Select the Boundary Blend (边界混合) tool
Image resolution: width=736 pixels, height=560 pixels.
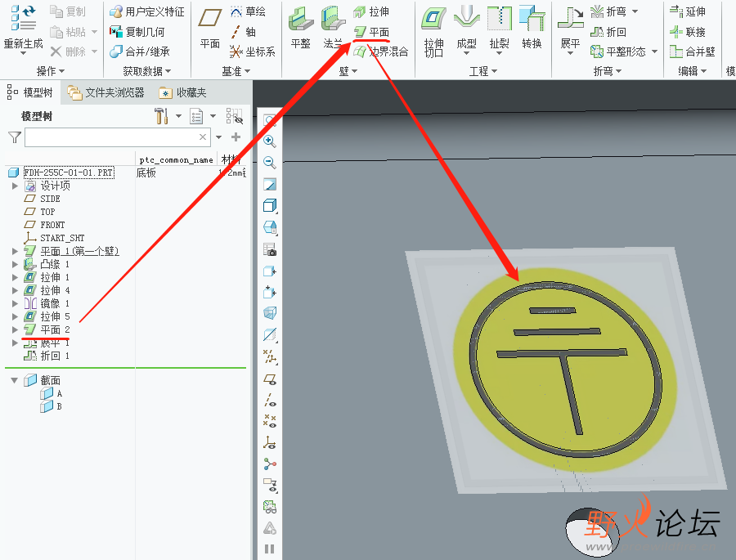pyautogui.click(x=380, y=52)
